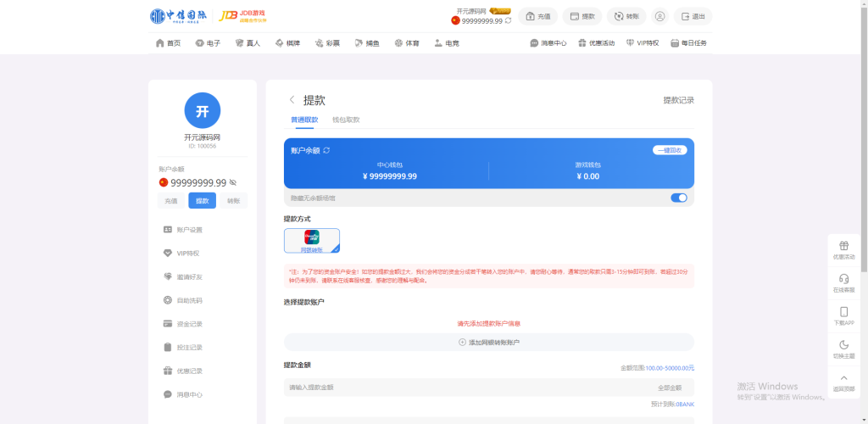Open 优惠记录 in sidebar
The width and height of the screenshot is (868, 424).
tap(183, 371)
